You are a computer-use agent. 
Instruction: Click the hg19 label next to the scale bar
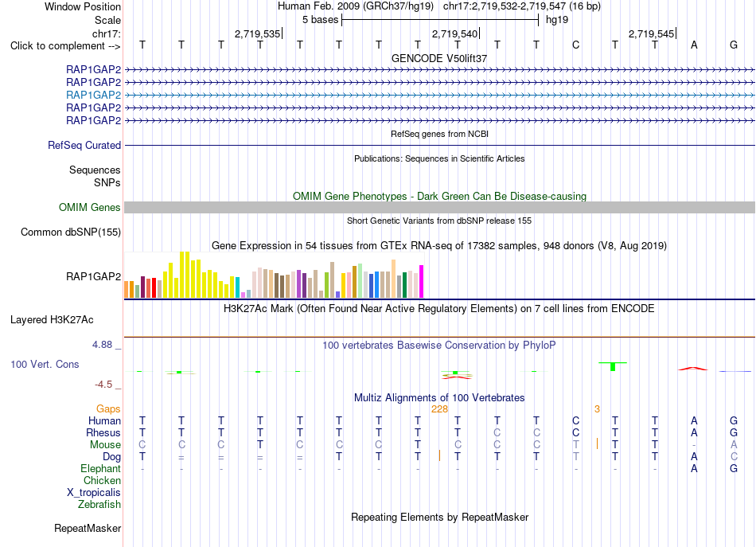pyautogui.click(x=557, y=20)
